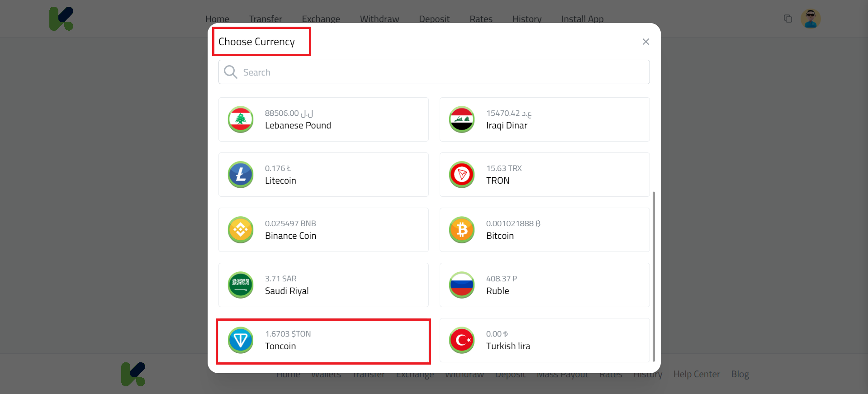Click the 15470.42 Iraqi Dinar balance
This screenshot has width=868, height=394.
pos(509,113)
